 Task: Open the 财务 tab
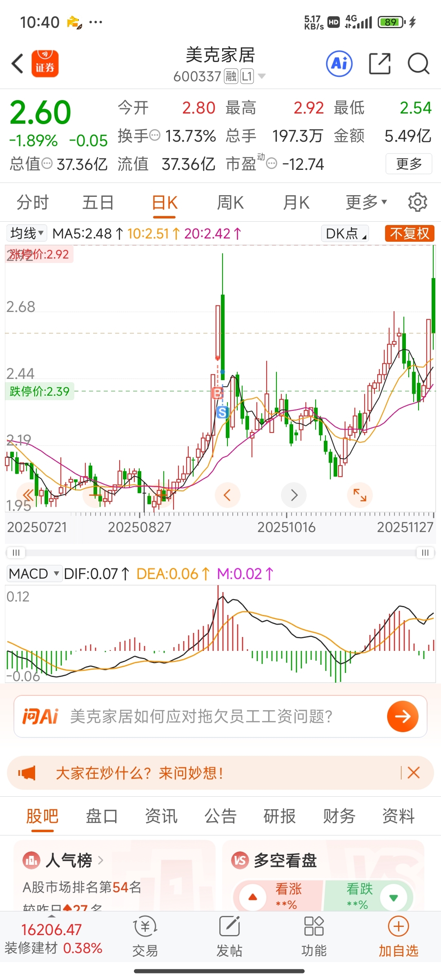pos(339,816)
